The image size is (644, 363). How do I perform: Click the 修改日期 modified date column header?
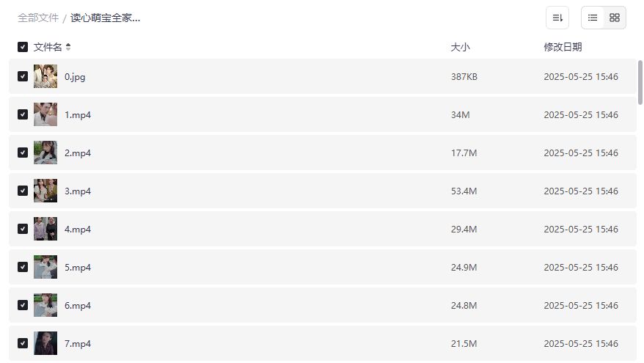pyautogui.click(x=563, y=47)
